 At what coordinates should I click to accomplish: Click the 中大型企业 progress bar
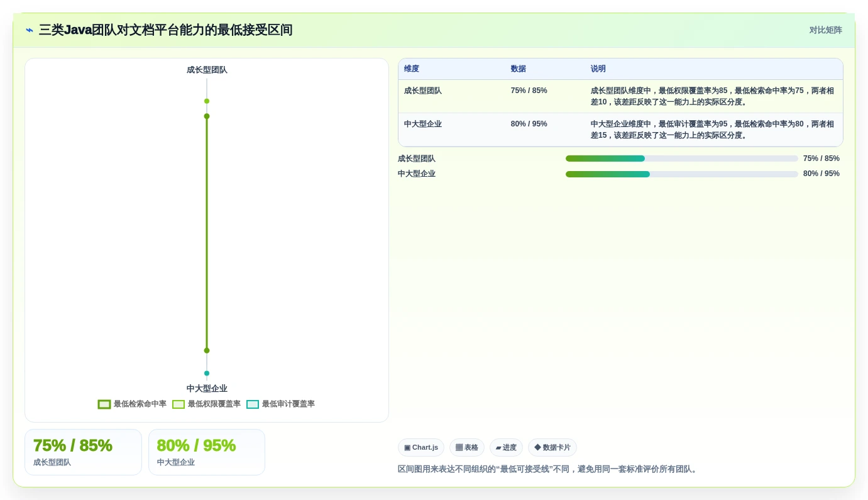682,174
